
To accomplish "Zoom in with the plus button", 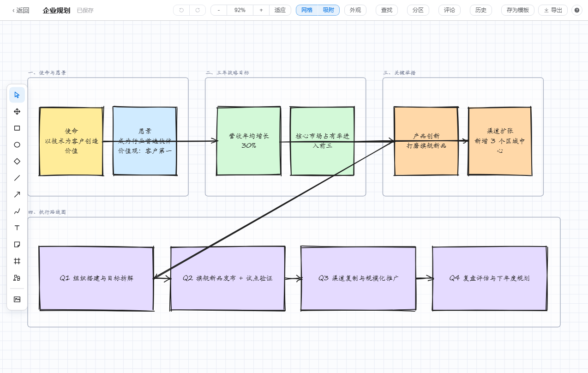I will pos(261,10).
